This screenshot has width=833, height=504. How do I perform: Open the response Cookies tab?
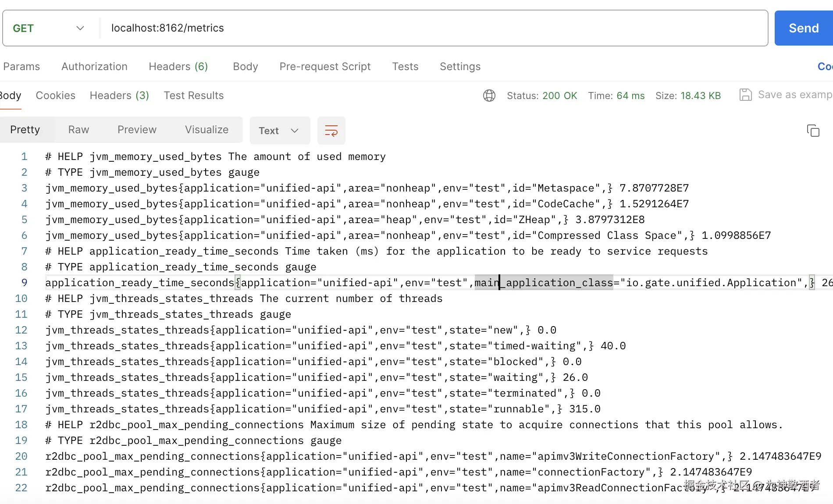coord(55,96)
